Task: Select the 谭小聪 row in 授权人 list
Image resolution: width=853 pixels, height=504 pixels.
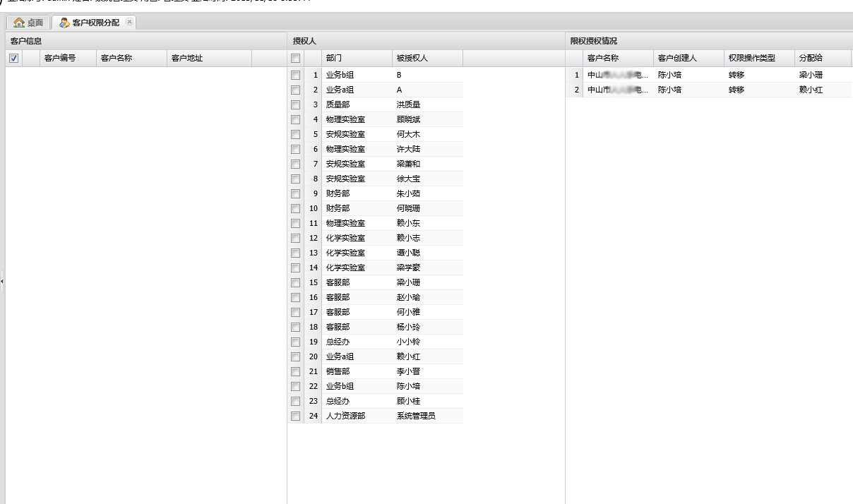Action: pyautogui.click(x=409, y=253)
